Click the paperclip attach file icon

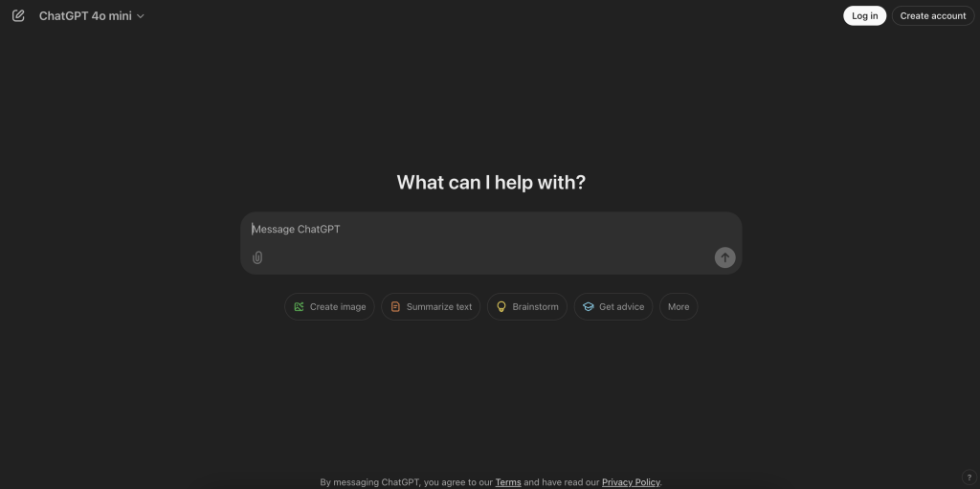click(257, 257)
